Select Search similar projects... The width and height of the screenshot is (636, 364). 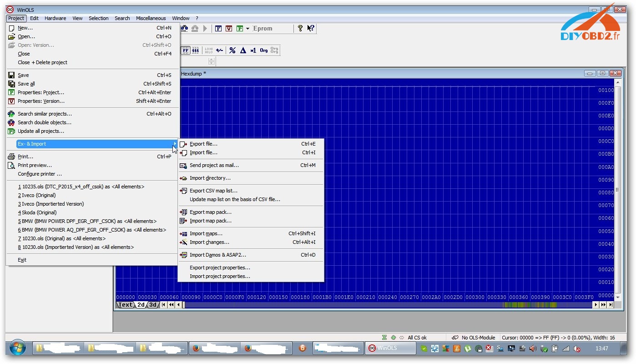91,114
